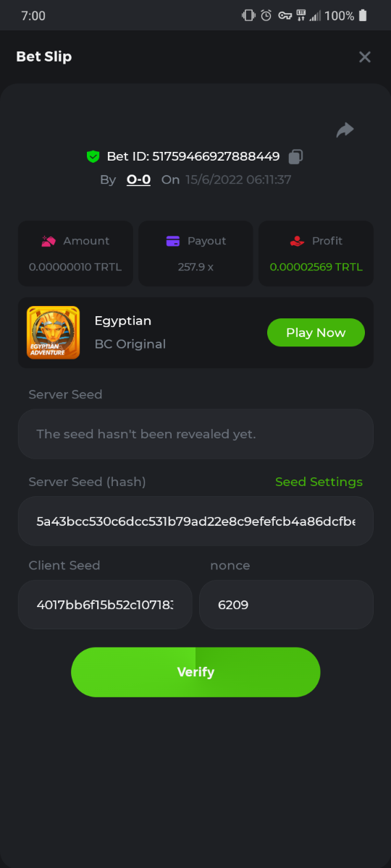
Task: Focus the nonce field showing 6209
Action: click(x=286, y=605)
